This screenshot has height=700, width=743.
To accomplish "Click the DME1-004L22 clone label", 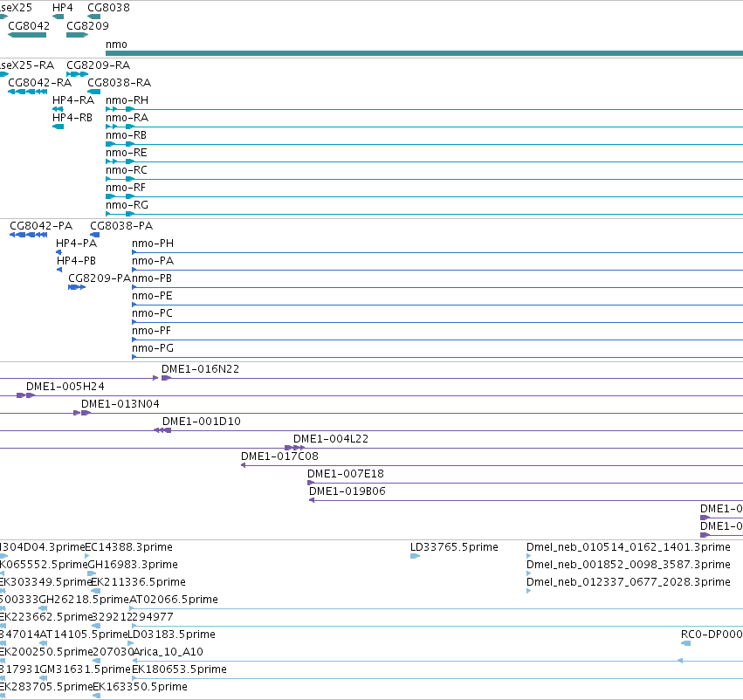I will [331, 439].
